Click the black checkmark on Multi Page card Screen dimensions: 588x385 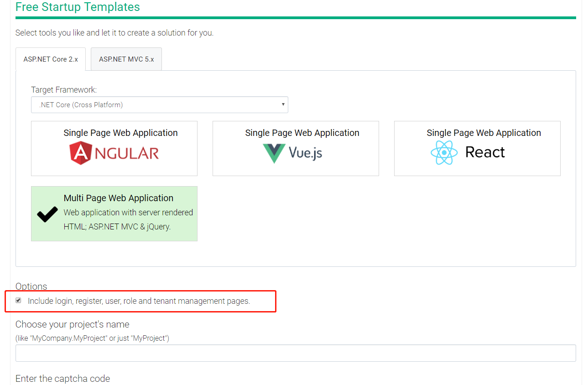pyautogui.click(x=47, y=214)
